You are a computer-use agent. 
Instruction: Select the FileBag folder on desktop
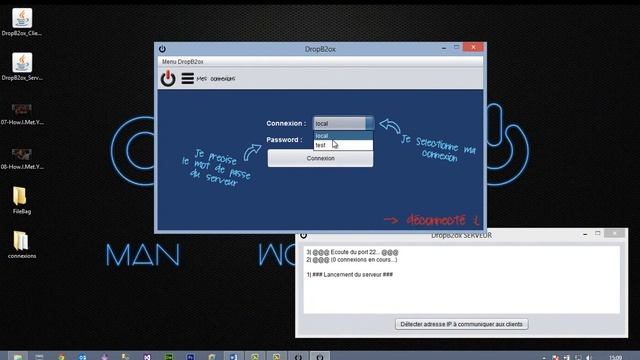click(22, 200)
